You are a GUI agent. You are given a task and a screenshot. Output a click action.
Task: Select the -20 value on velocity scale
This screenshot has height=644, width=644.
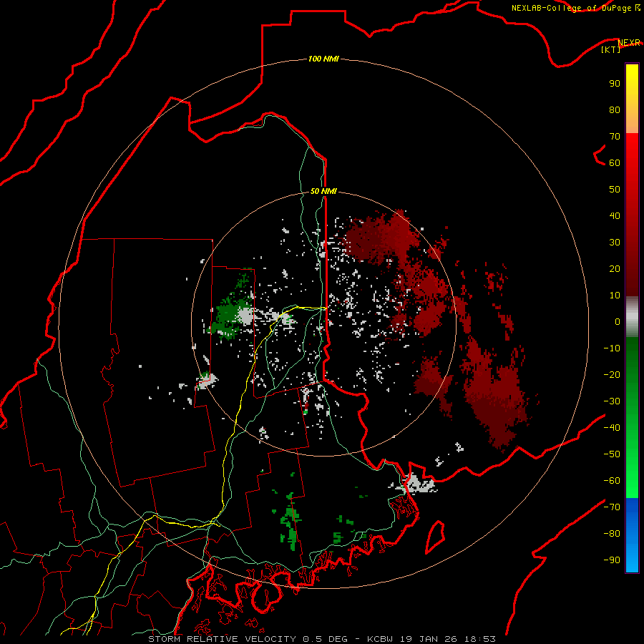click(612, 374)
